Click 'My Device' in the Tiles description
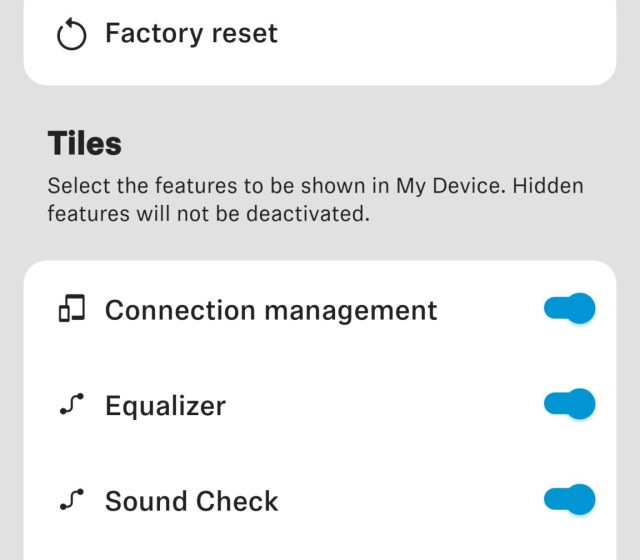 (x=437, y=186)
